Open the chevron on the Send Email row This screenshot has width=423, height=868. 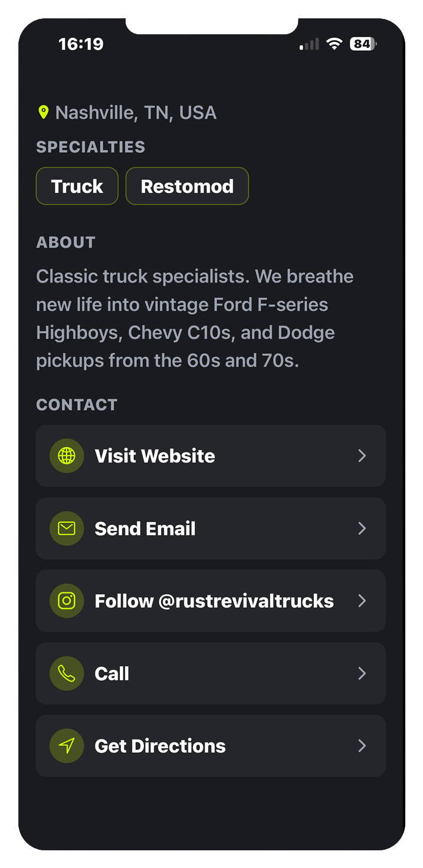(x=362, y=529)
